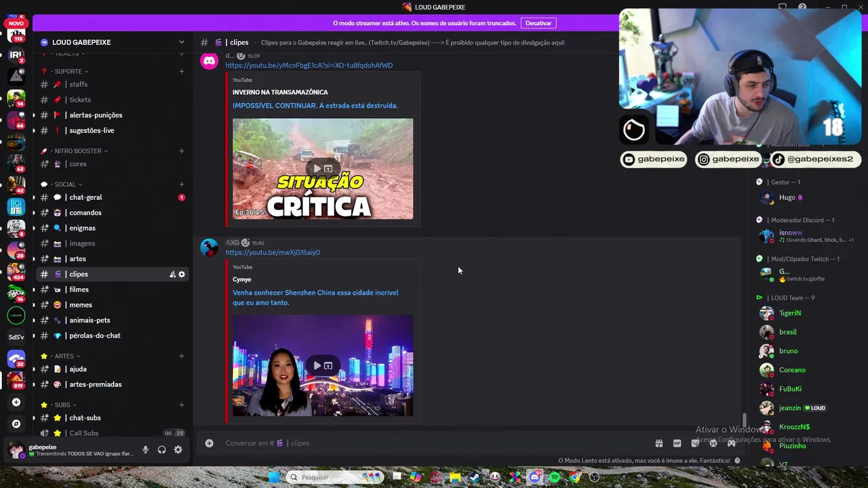The image size is (868, 488).
Task: Open the staffs channel
Action: (x=112, y=85)
